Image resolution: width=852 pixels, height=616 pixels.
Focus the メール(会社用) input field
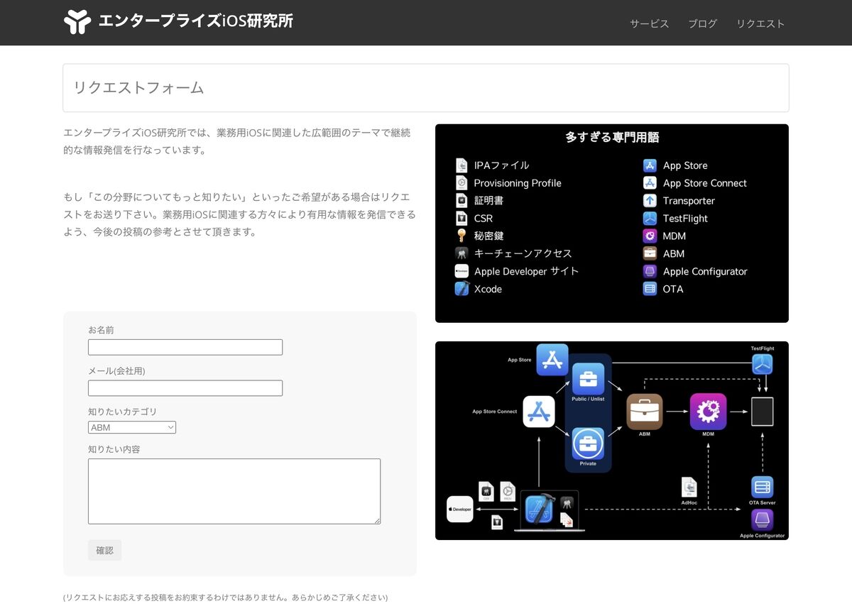(x=185, y=388)
